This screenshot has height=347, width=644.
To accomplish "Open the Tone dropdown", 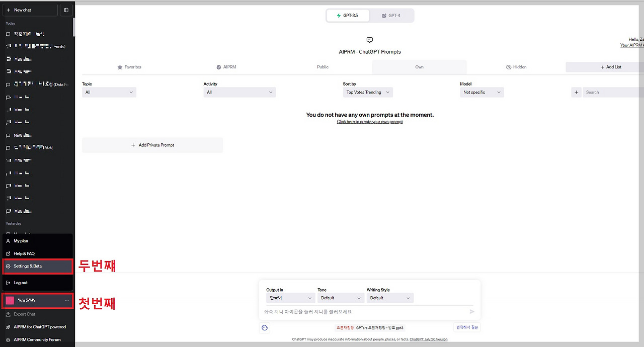I will [x=341, y=298].
